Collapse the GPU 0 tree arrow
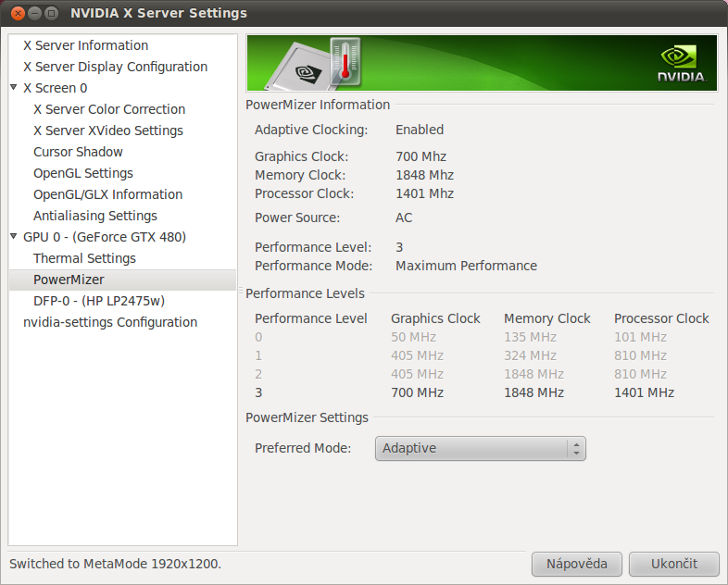 tap(14, 236)
